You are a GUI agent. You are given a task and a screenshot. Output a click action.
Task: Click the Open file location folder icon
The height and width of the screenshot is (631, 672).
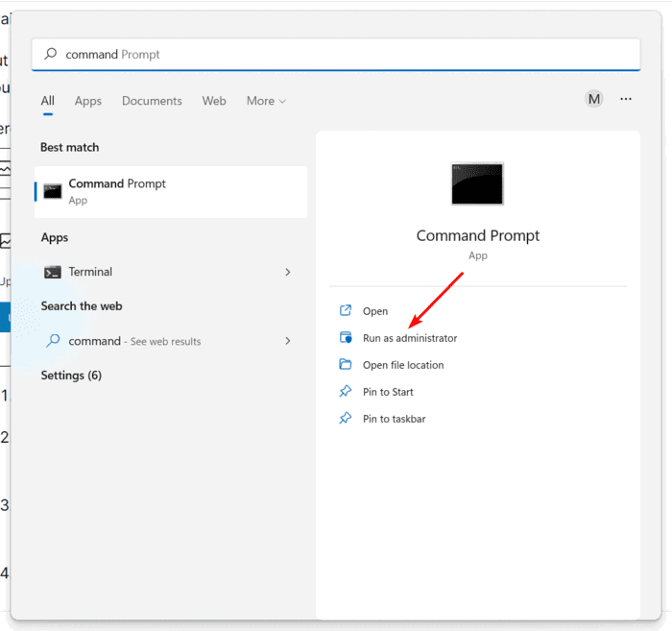(346, 364)
